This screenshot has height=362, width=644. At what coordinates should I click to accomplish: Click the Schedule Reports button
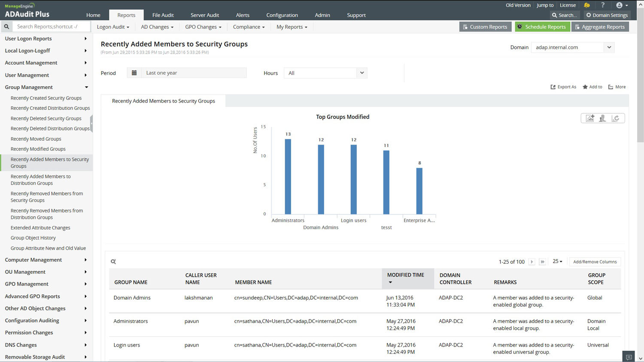point(542,27)
